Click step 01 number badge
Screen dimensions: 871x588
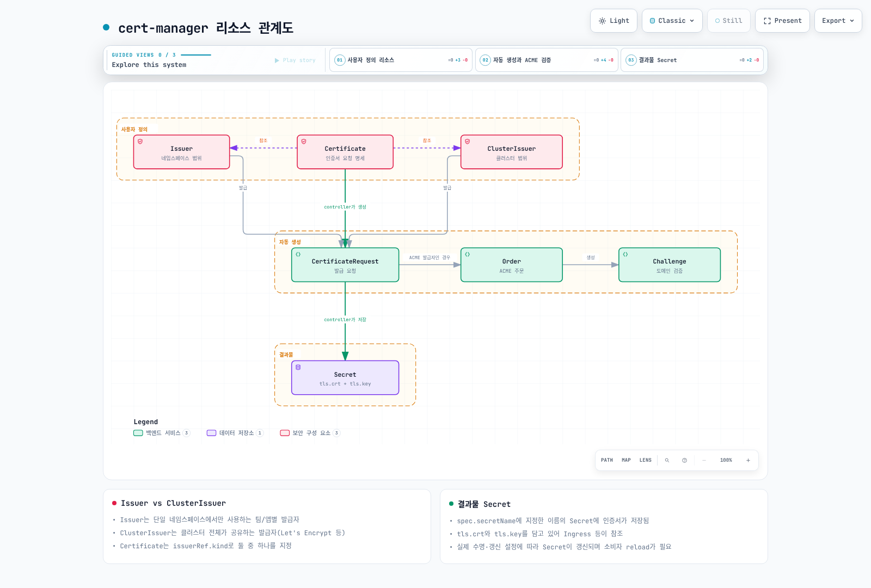pyautogui.click(x=340, y=60)
